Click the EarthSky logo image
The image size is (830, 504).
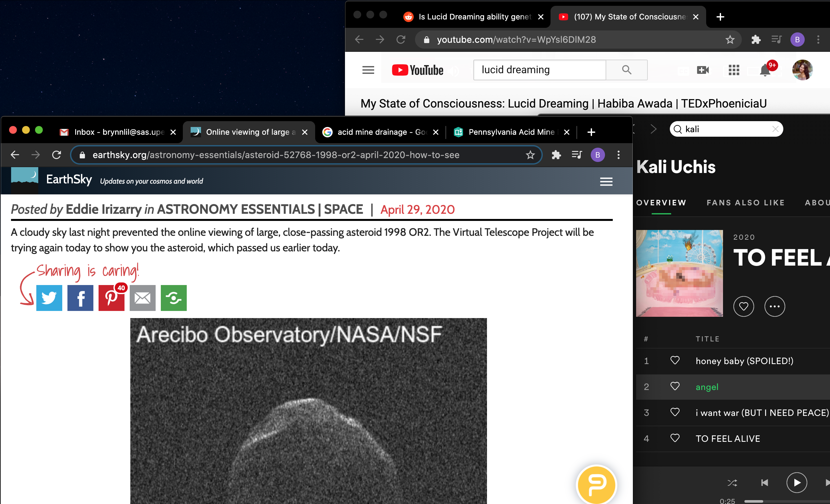(25, 180)
